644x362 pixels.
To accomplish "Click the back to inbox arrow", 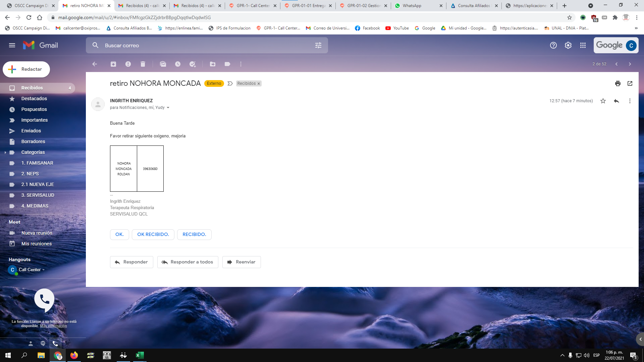I will pos(95,64).
